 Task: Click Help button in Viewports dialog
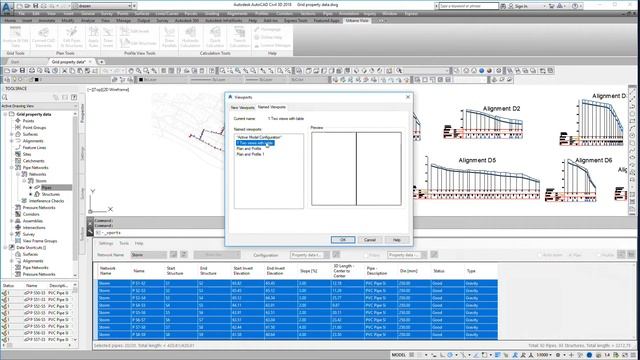click(396, 240)
